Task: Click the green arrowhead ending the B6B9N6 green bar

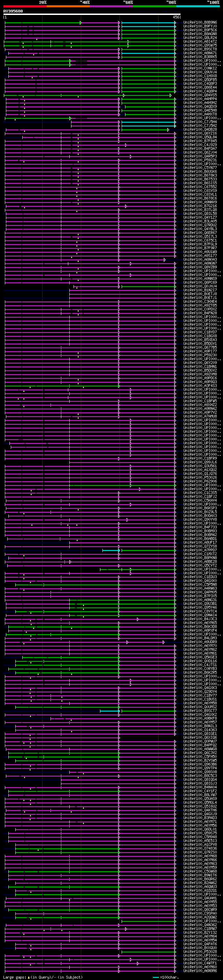Action: pyautogui.click(x=80, y=23)
